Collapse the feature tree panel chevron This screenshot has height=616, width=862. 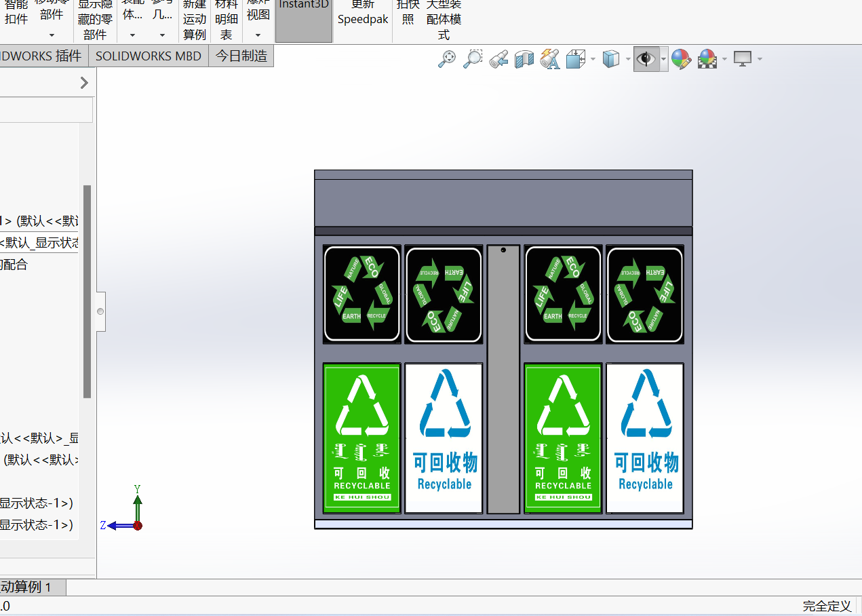click(84, 83)
